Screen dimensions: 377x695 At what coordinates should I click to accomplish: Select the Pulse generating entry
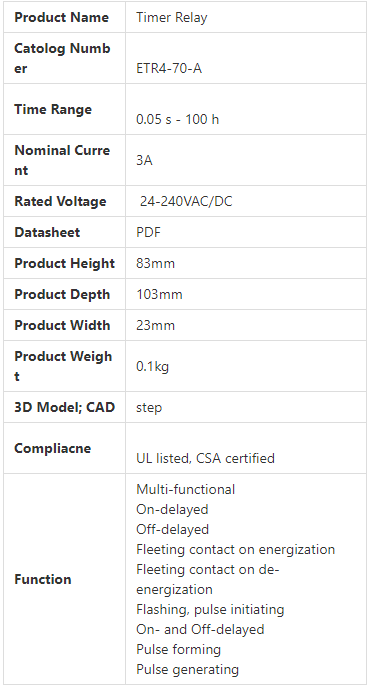(187, 669)
